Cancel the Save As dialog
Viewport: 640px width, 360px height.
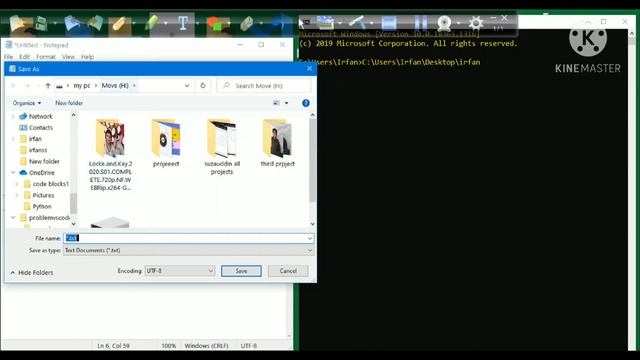[288, 271]
